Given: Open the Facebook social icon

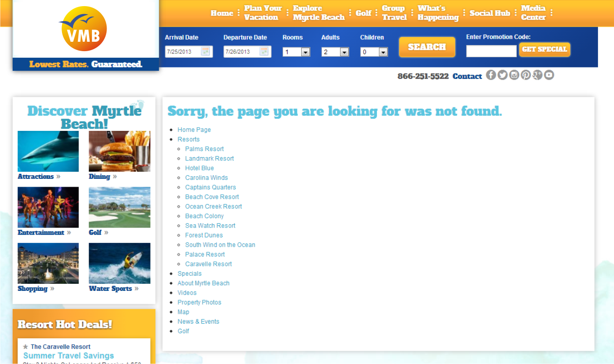Looking at the screenshot, I should click(x=491, y=75).
